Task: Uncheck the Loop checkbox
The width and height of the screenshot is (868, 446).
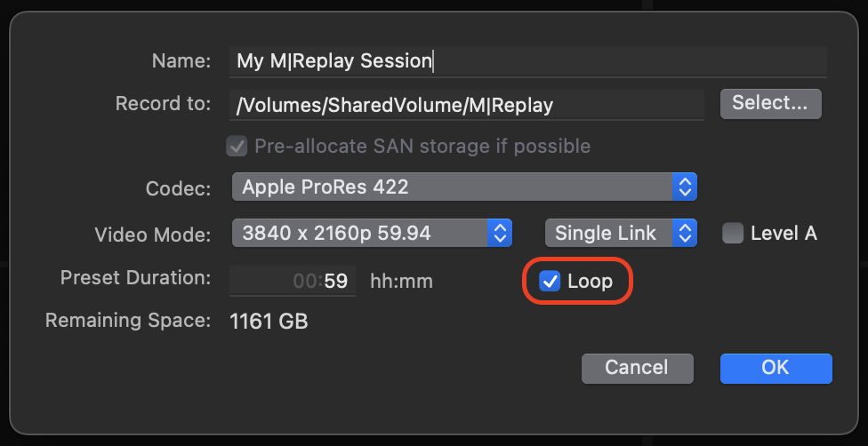Action: click(x=550, y=281)
